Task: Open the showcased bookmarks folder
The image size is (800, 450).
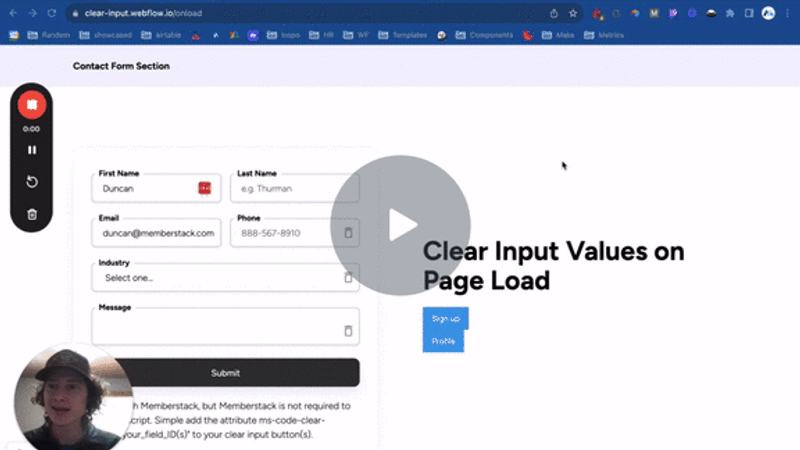Action: point(106,35)
